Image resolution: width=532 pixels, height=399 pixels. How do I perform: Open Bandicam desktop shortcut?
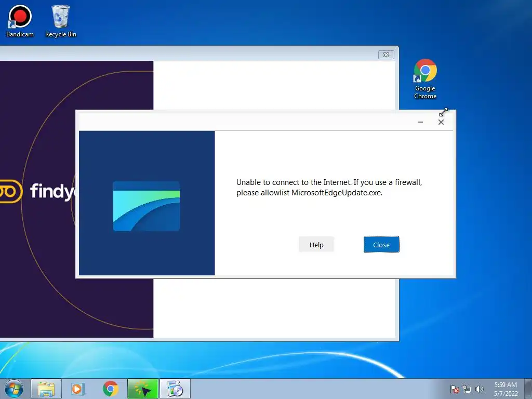coord(20,21)
